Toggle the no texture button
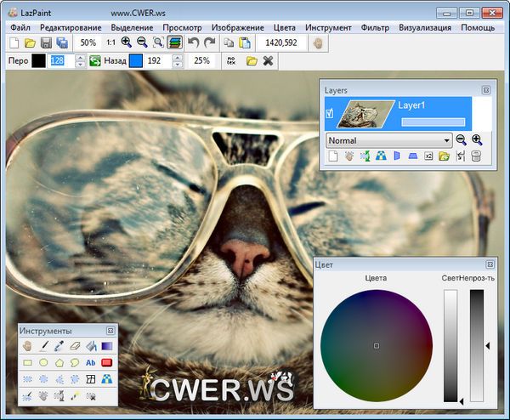The image size is (510, 420). [230, 61]
